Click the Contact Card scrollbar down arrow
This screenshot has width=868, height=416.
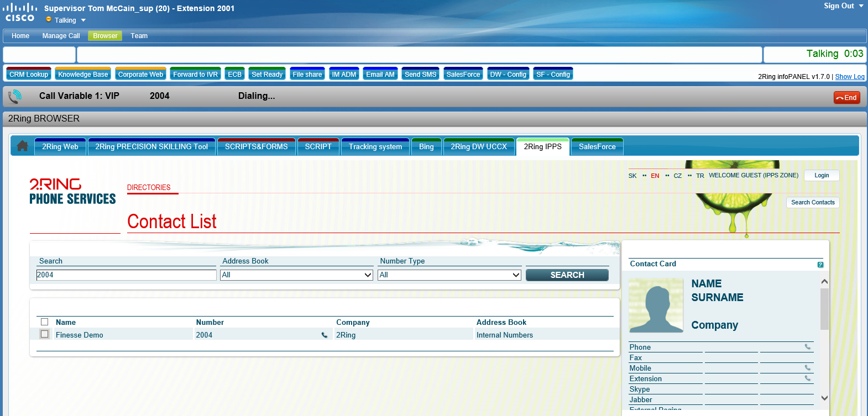click(x=824, y=398)
